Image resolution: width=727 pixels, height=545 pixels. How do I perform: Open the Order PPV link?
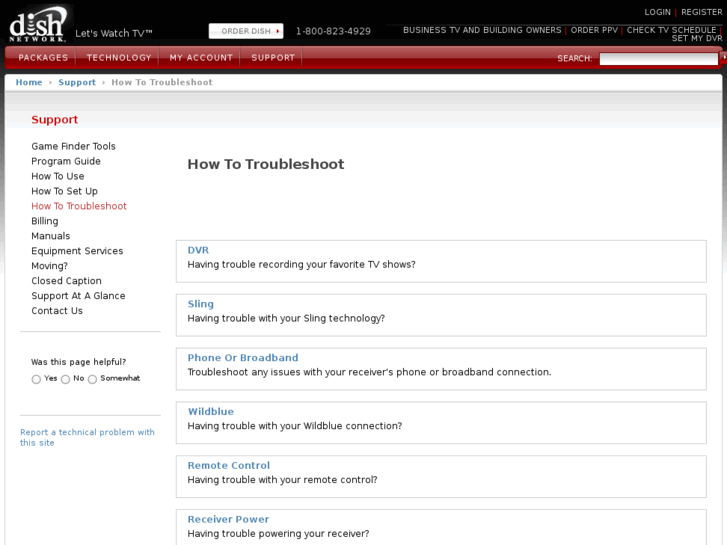coord(594,30)
